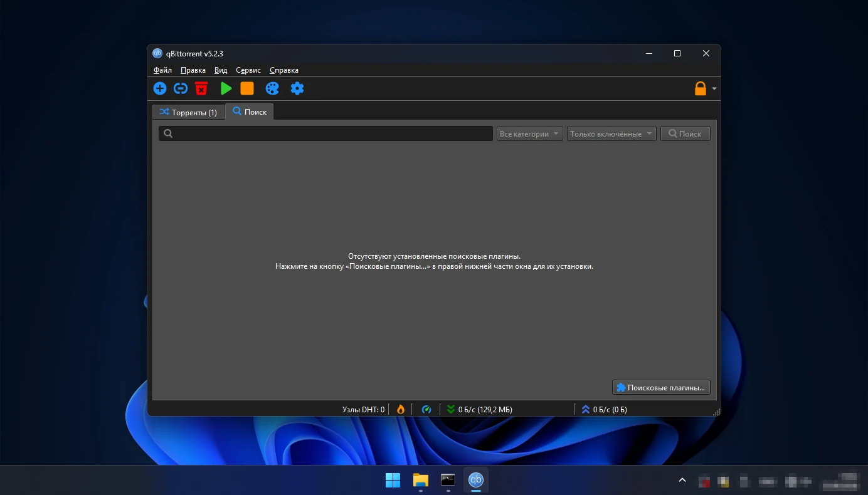Click the window resize grip in corner
Image resolution: width=868 pixels, height=495 pixels.
coord(717,412)
